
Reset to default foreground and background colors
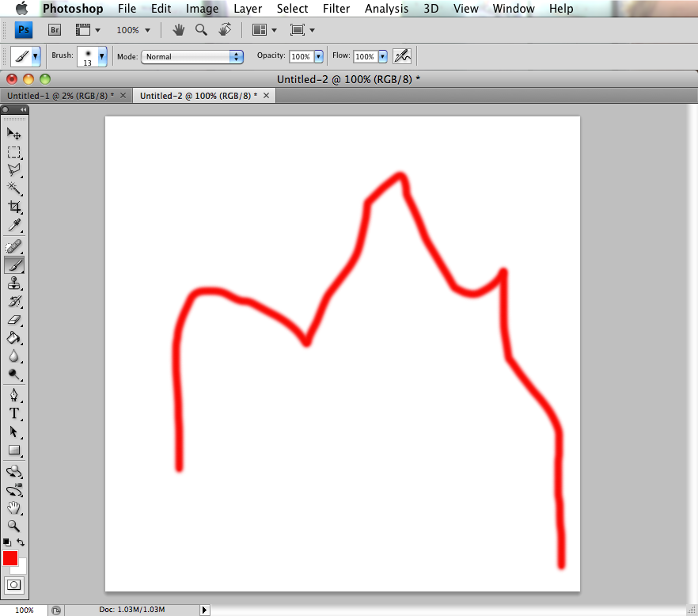6,542
